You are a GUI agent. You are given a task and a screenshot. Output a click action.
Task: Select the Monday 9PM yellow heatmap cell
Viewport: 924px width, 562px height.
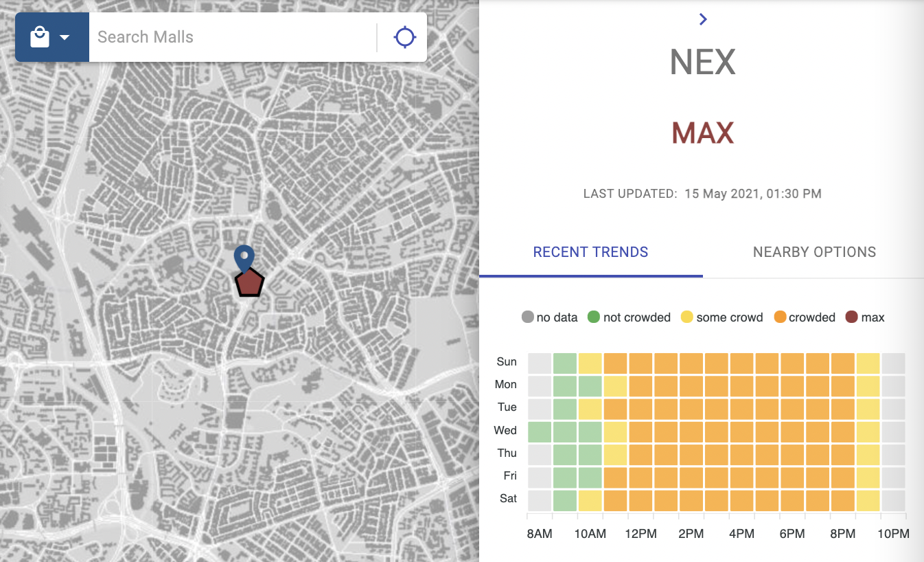[x=868, y=386]
